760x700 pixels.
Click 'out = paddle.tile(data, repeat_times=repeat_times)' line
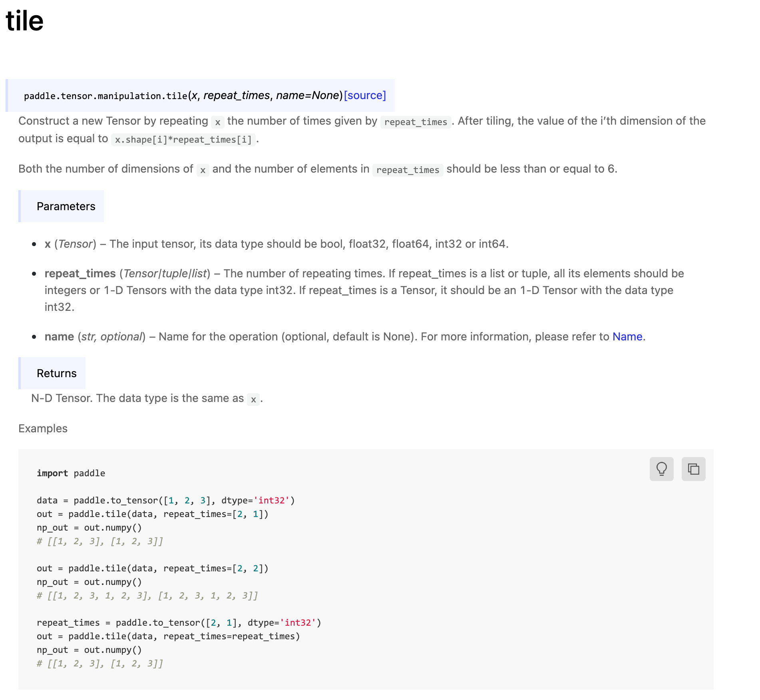(x=168, y=636)
